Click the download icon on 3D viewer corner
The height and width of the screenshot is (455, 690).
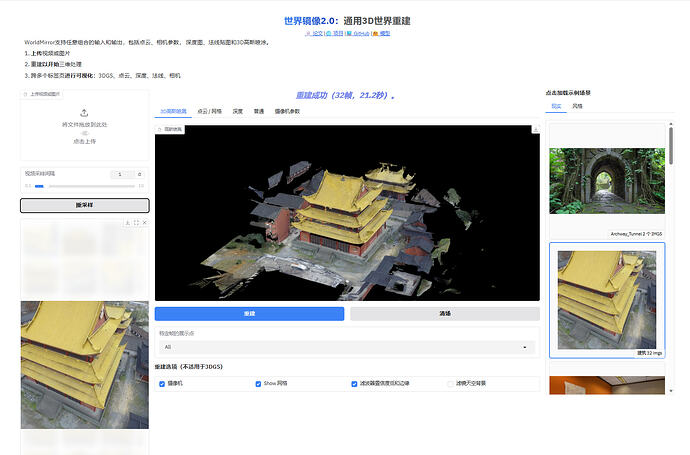tap(536, 129)
